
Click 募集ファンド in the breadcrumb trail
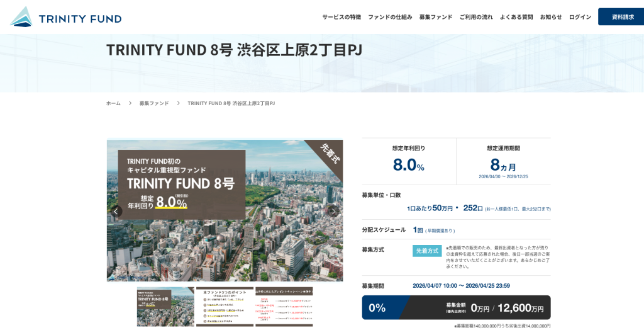tap(154, 103)
